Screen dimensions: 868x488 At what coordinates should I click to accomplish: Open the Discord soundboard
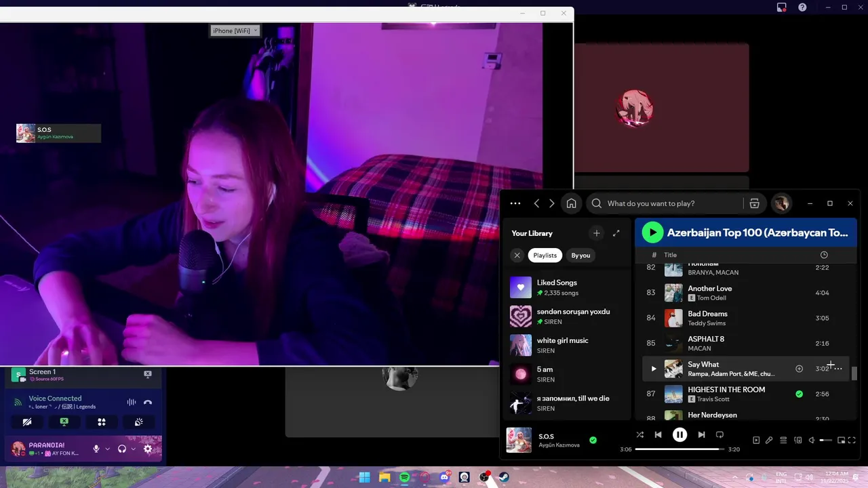[139, 422]
